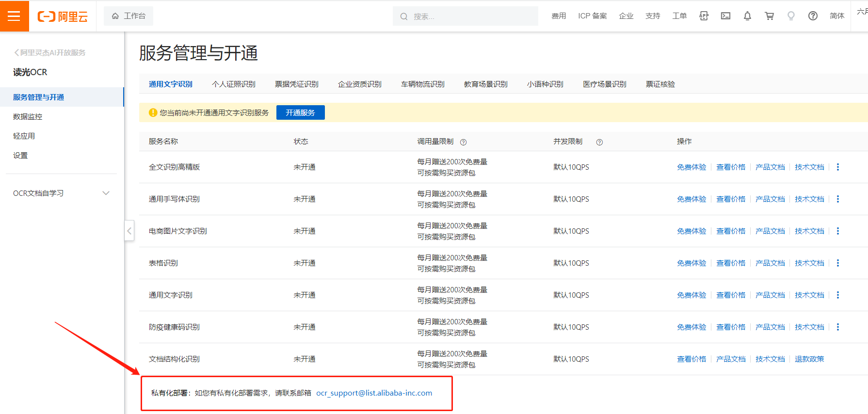Click 免费体验 for 表格识别
This screenshot has height=414, width=868.
(x=691, y=263)
